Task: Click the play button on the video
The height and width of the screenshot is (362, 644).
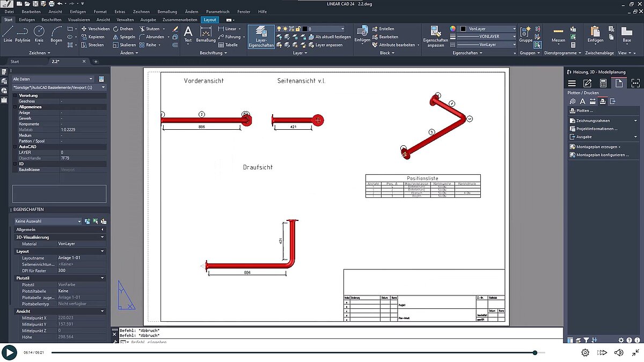Action: (10, 352)
